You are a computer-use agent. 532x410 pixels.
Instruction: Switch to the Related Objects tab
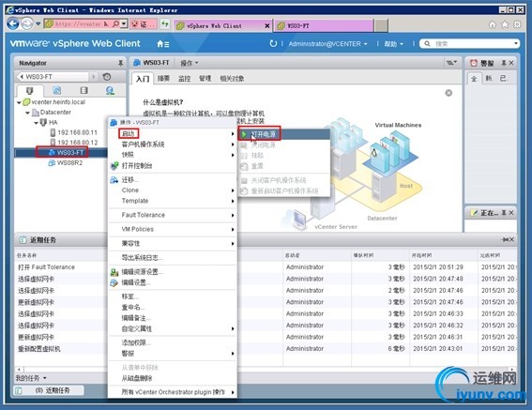(232, 79)
